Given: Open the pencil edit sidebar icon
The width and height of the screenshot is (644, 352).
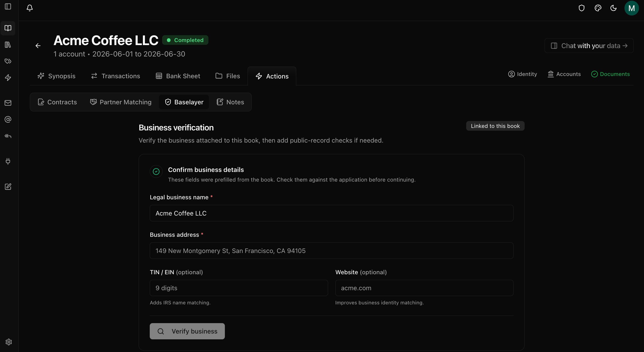Looking at the screenshot, I should pyautogui.click(x=8, y=187).
